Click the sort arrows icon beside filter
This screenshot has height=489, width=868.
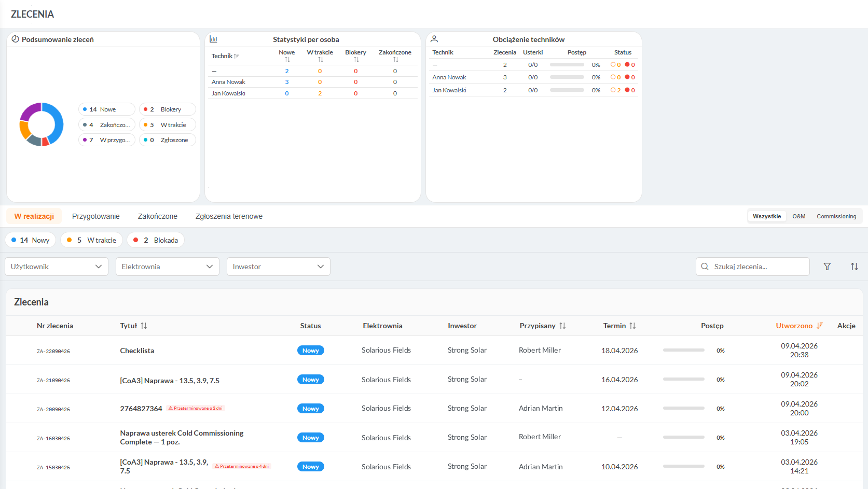pos(854,267)
